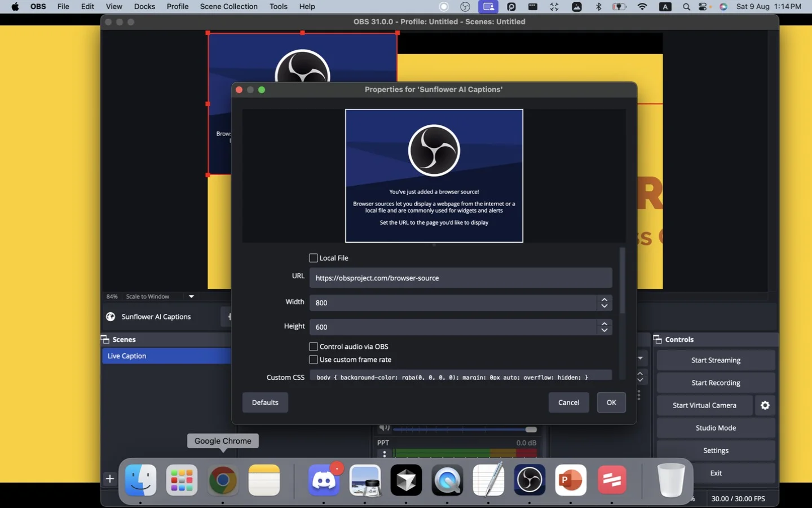Viewport: 812px width, 508px height.
Task: Open QuickTime Player from the Dock
Action: (x=447, y=480)
